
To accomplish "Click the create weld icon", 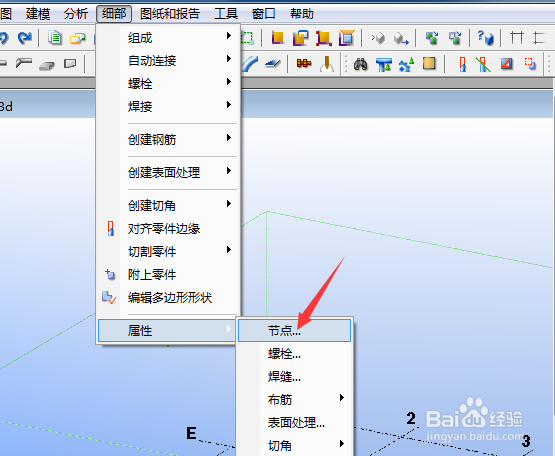I will point(327,64).
